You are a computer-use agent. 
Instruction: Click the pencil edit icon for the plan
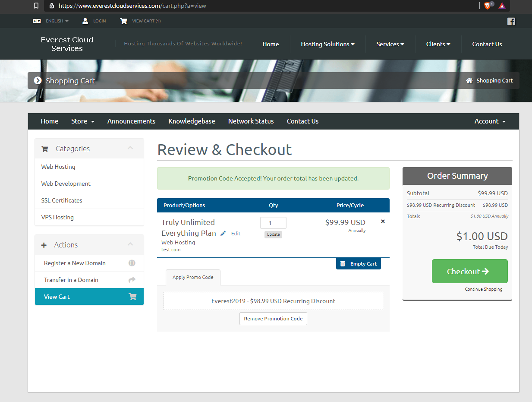click(x=223, y=233)
